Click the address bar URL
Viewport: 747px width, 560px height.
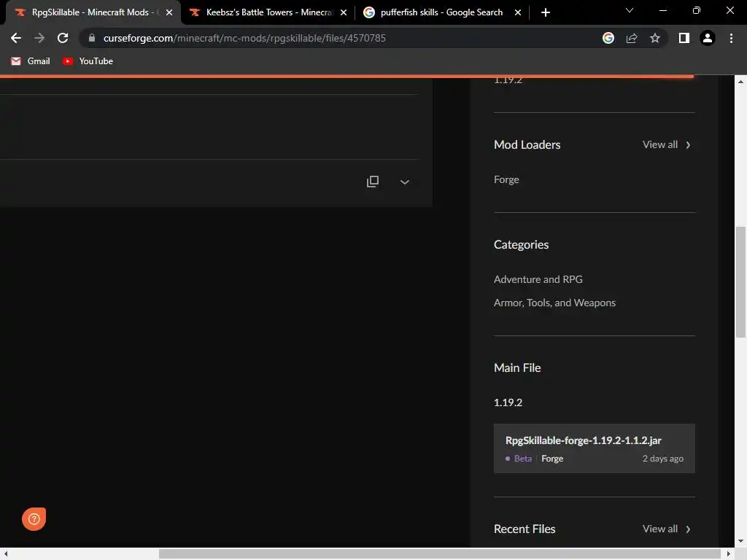244,38
